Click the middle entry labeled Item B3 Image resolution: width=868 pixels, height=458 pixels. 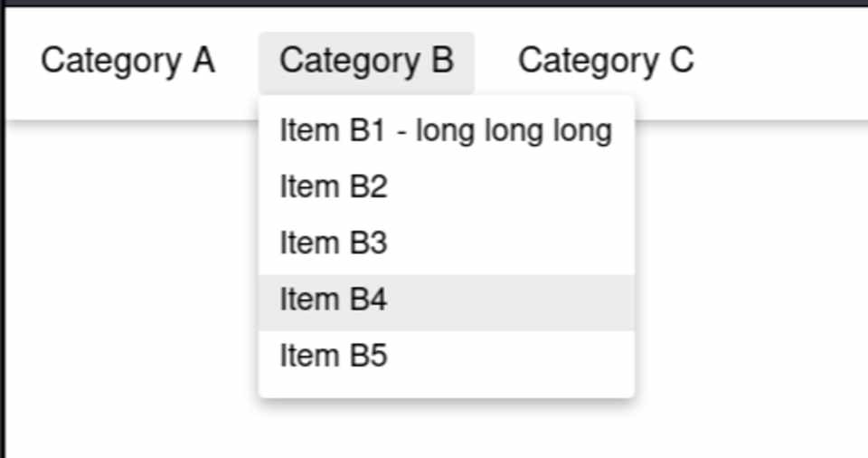tap(446, 243)
